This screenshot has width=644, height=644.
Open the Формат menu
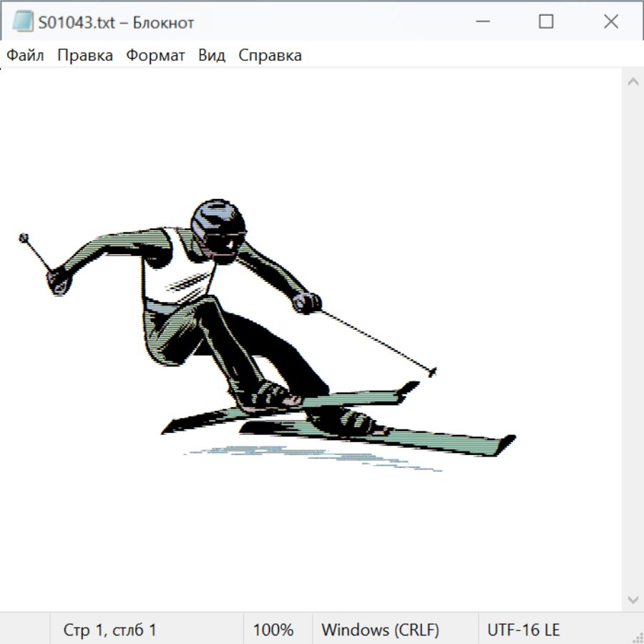click(x=155, y=56)
